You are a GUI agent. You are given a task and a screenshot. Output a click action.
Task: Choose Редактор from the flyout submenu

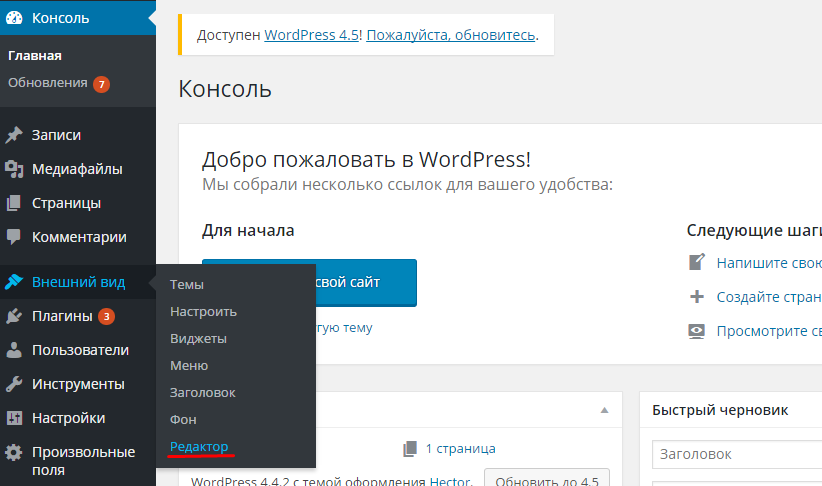[x=199, y=447]
